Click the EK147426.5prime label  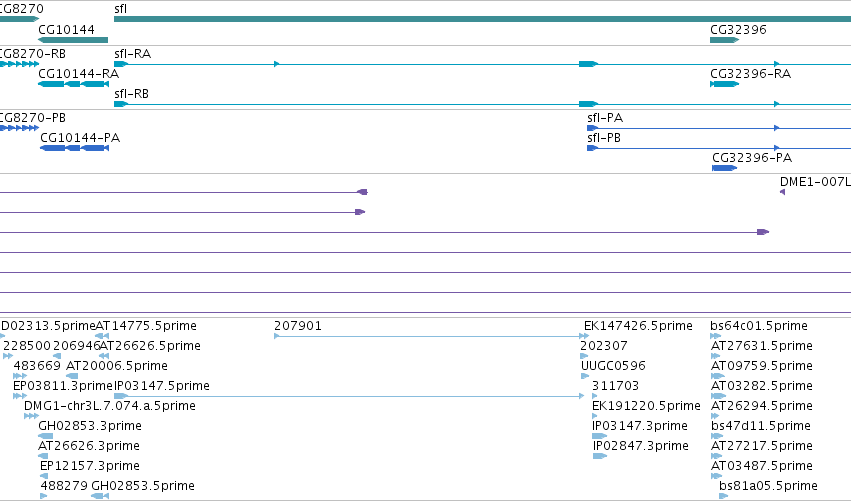click(x=638, y=326)
